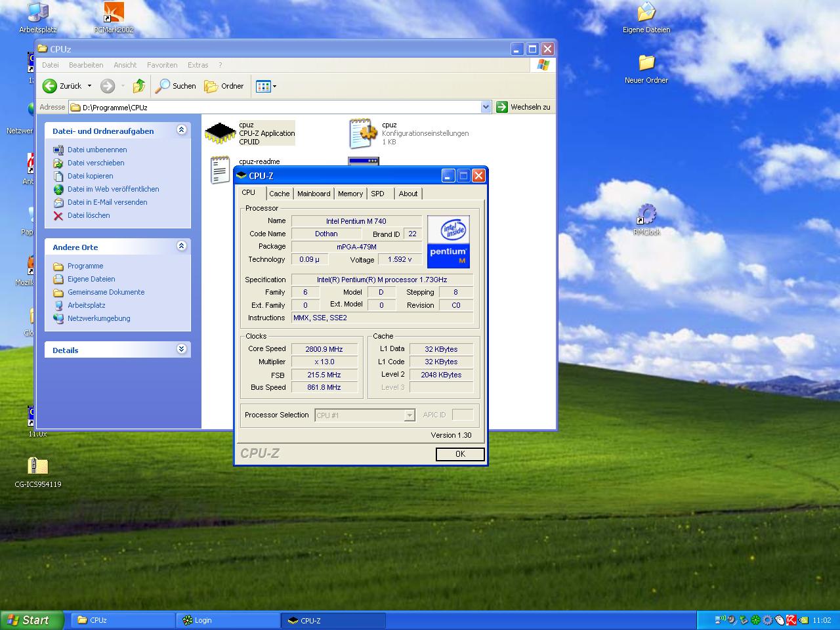
Task: Click the wireless network tray icon
Action: 721,619
